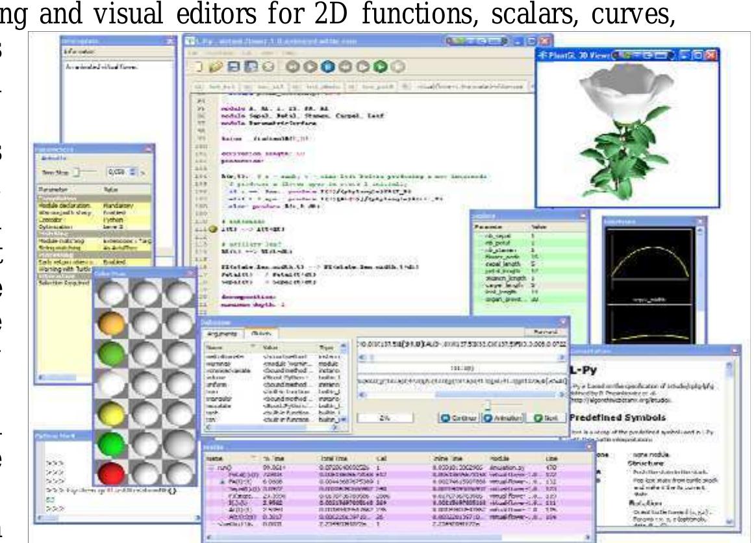Click the Save floppy disk icon
The image size is (756, 543).
click(x=233, y=66)
